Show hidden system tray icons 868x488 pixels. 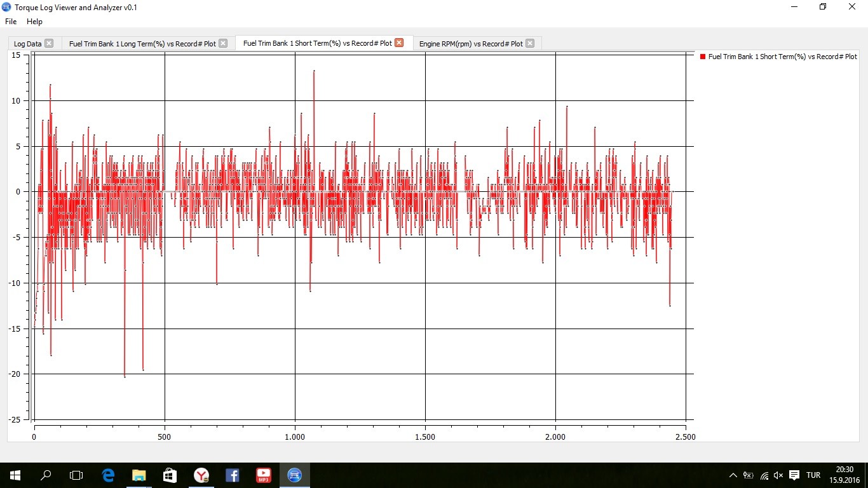733,475
